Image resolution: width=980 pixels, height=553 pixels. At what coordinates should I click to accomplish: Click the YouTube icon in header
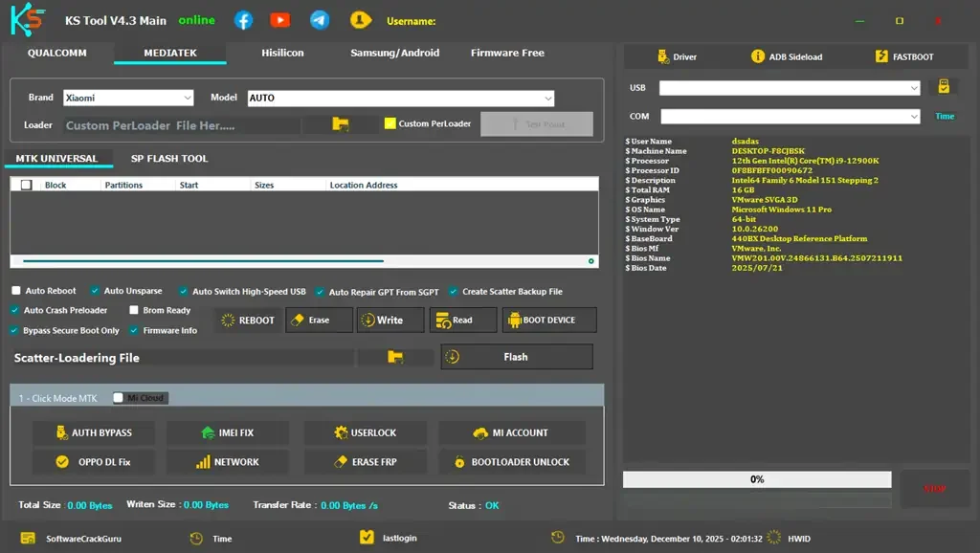pyautogui.click(x=280, y=20)
